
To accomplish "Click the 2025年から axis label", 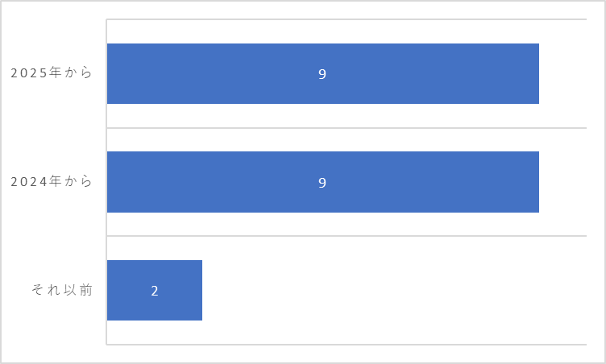I will (52, 72).
